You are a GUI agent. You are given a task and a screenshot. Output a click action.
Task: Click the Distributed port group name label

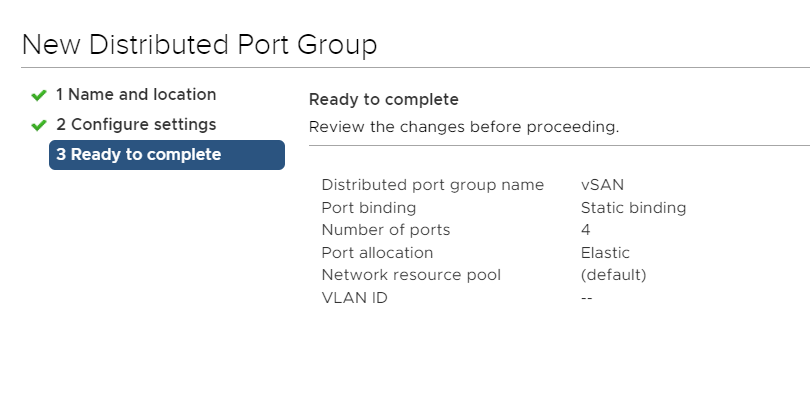432,185
